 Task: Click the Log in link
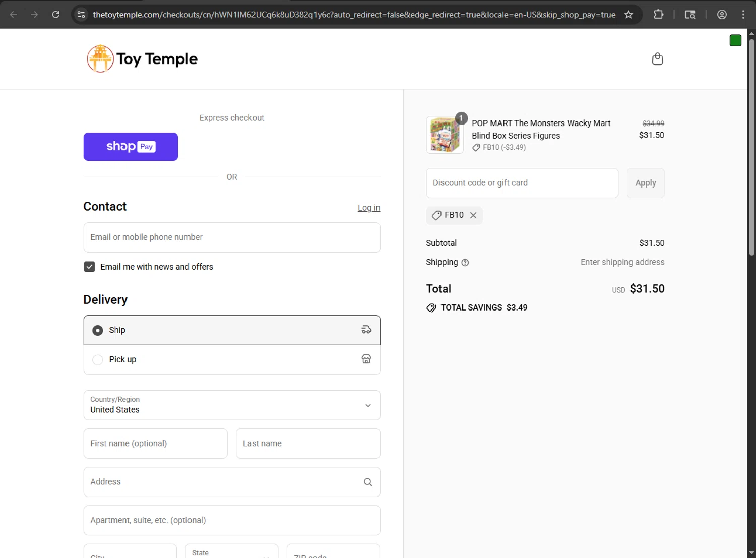click(369, 208)
